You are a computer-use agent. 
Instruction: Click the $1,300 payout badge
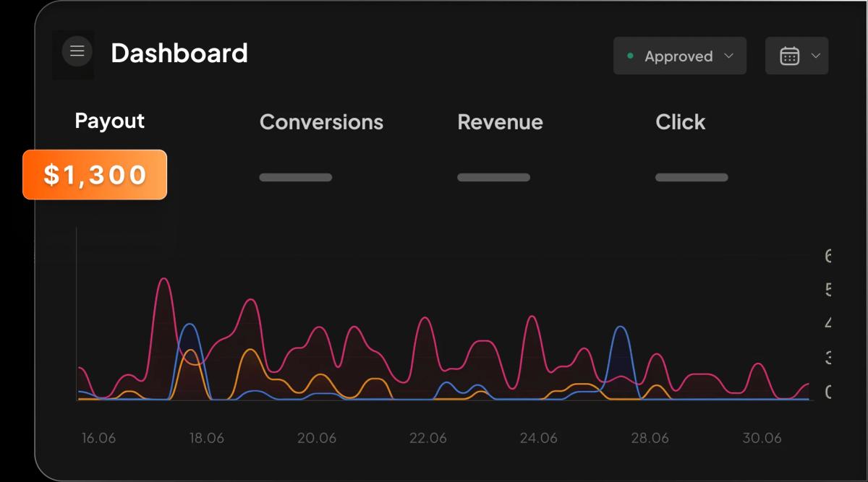click(95, 174)
